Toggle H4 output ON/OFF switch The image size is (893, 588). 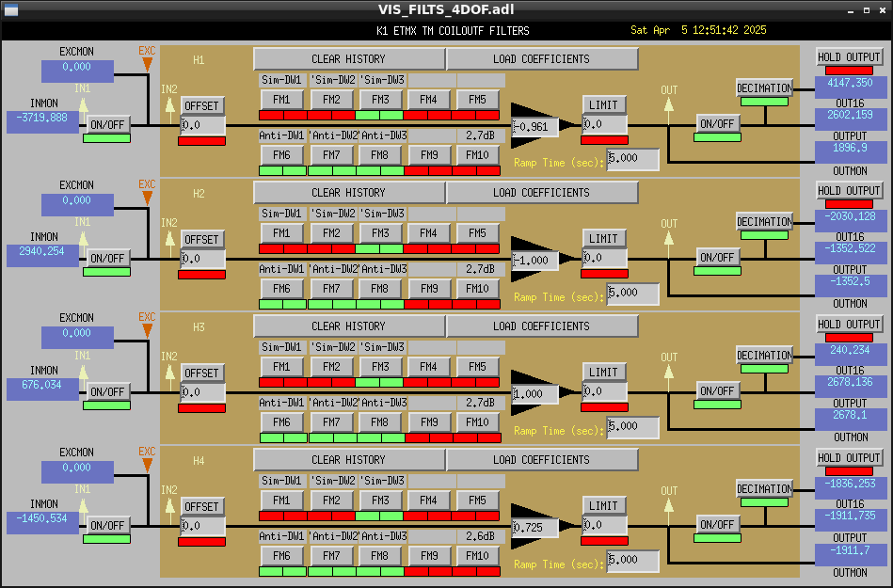717,524
